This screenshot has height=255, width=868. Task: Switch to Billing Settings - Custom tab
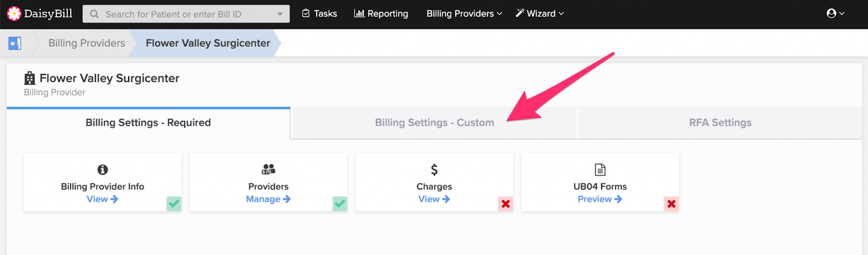(x=434, y=123)
